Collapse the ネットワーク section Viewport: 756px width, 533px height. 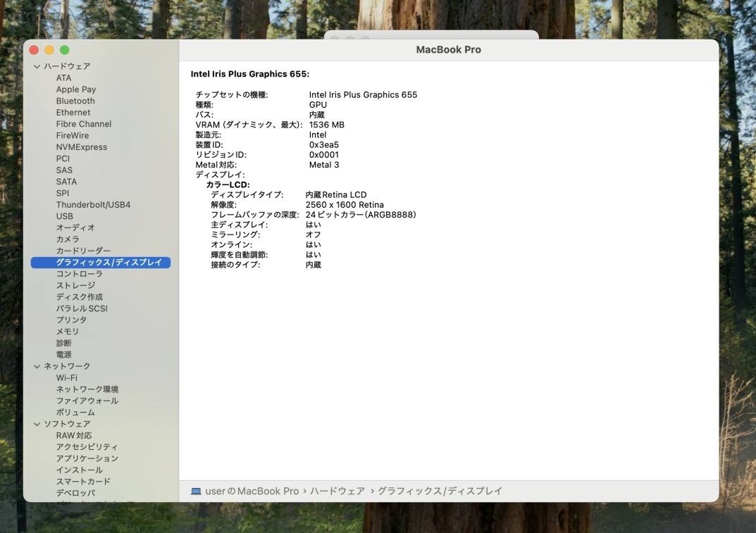pyautogui.click(x=37, y=366)
